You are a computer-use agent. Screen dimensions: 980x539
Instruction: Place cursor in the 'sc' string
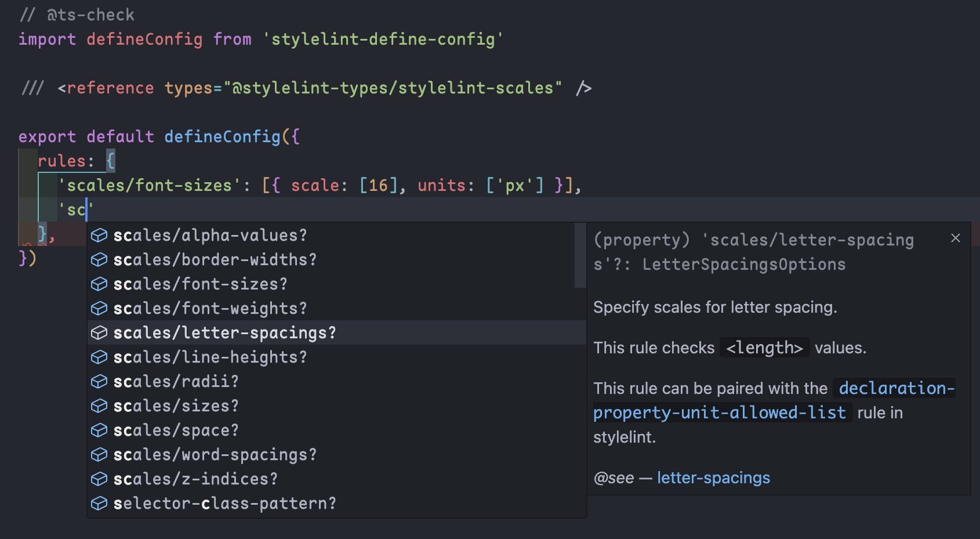click(x=76, y=209)
